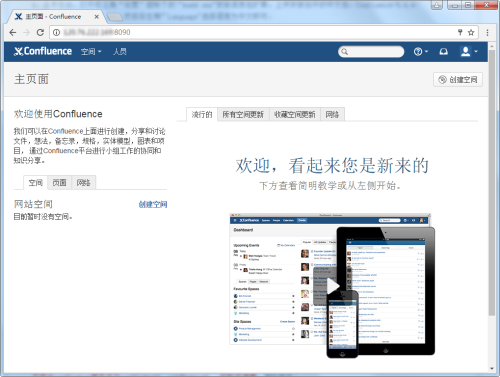
Task: Click the 下方查看简明教学或从左侧开始 subtitle
Action: [x=330, y=186]
